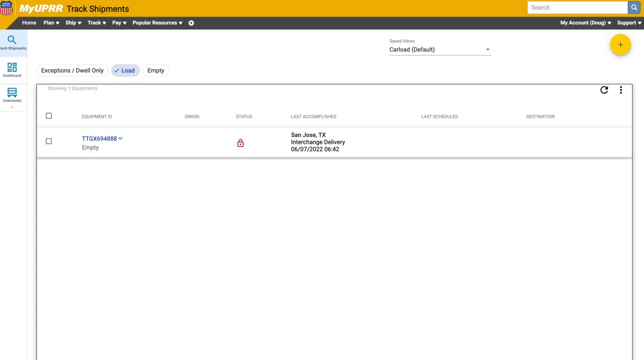This screenshot has height=360, width=644.
Task: Toggle the Load filter chip
Action: (x=125, y=70)
